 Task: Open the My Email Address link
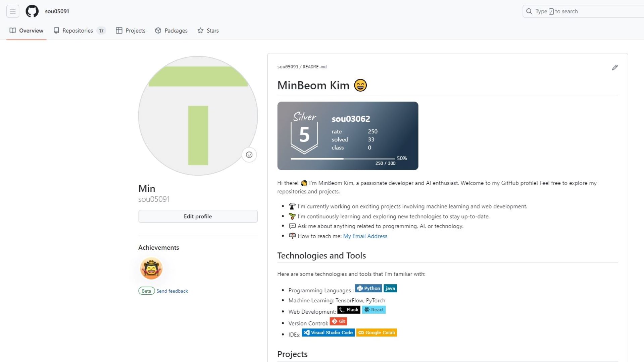click(x=365, y=236)
